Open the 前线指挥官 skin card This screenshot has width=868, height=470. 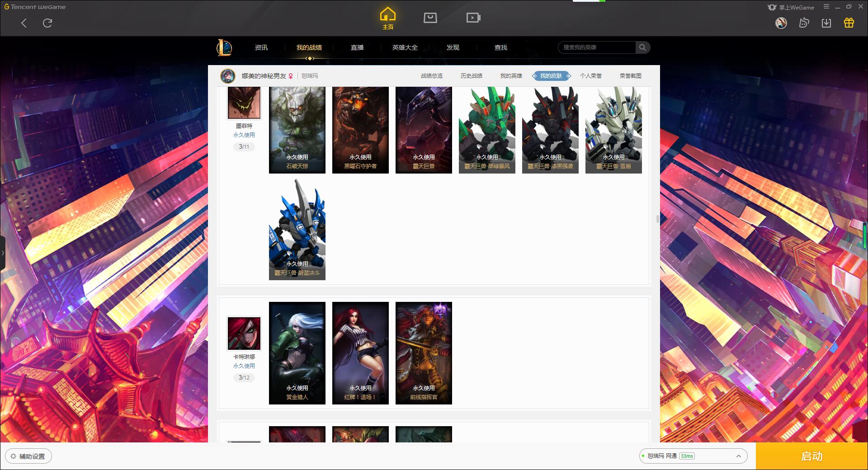424,353
